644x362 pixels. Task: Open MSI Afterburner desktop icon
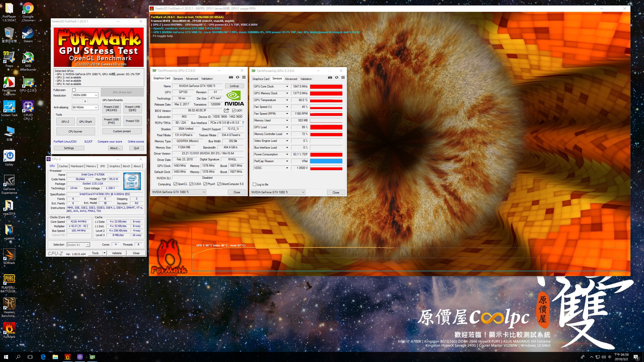coord(28,61)
